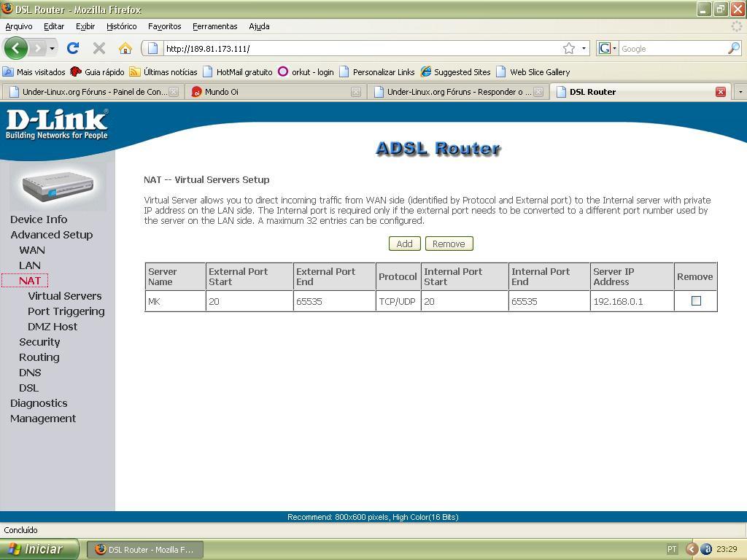Close the DSL Router tab

pos(721,92)
